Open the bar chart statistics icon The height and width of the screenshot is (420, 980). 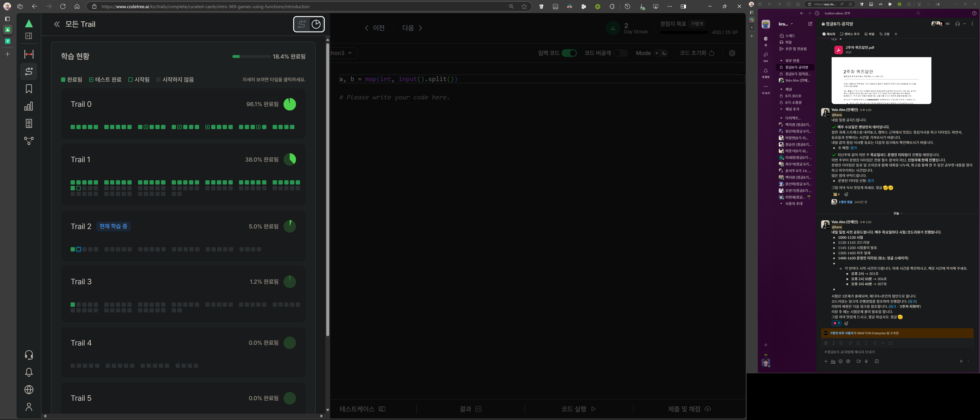point(29,106)
